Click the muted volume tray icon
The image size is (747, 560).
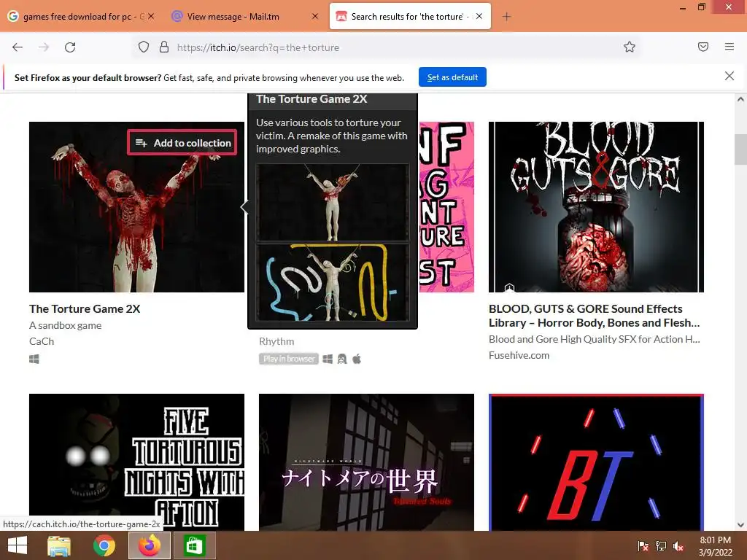tap(678, 546)
